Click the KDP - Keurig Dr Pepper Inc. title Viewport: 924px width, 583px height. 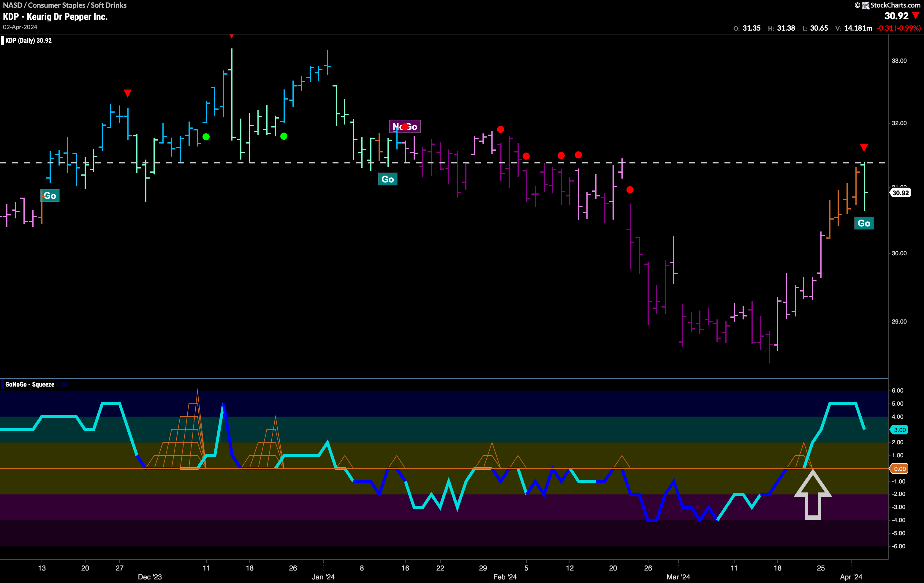(55, 17)
